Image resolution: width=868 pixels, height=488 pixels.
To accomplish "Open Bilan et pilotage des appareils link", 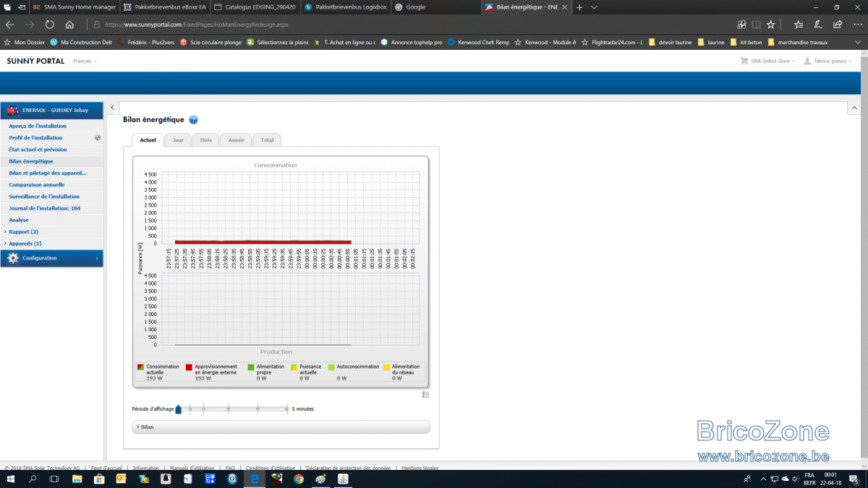I will [48, 173].
